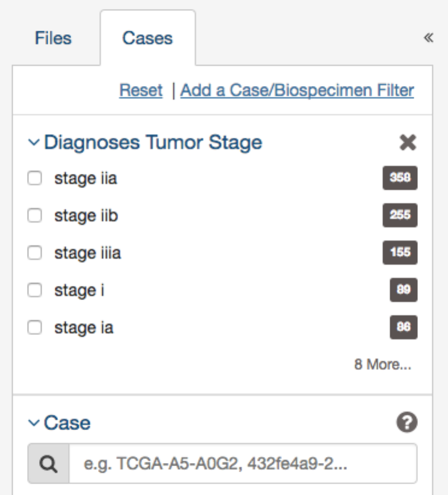Collapse the Diagnoses Tumor Stage section
Image resolution: width=448 pixels, height=495 pixels.
pyautogui.click(x=34, y=143)
